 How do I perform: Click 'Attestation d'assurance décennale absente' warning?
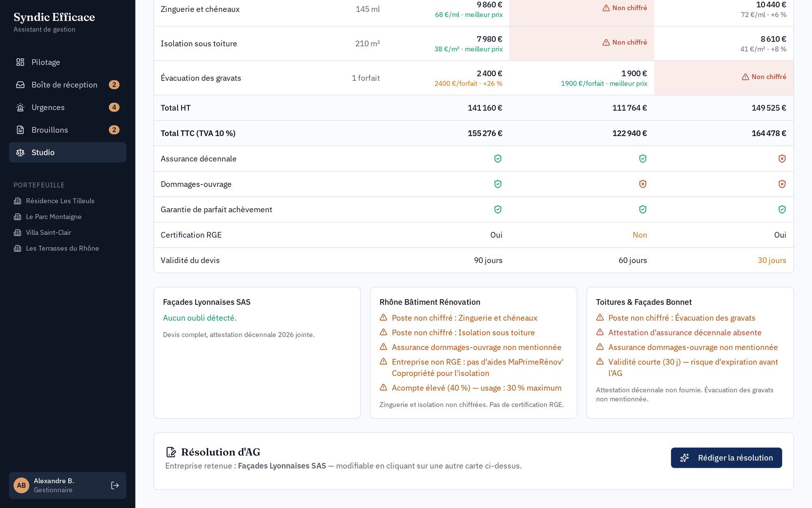[685, 332]
